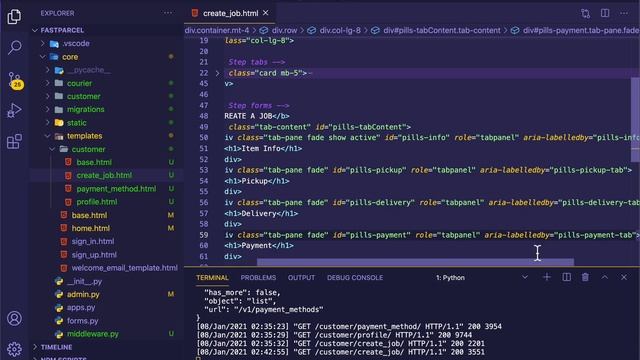The width and height of the screenshot is (640, 360).
Task: Unfold collapsed code at line 22
Action: click(x=218, y=73)
